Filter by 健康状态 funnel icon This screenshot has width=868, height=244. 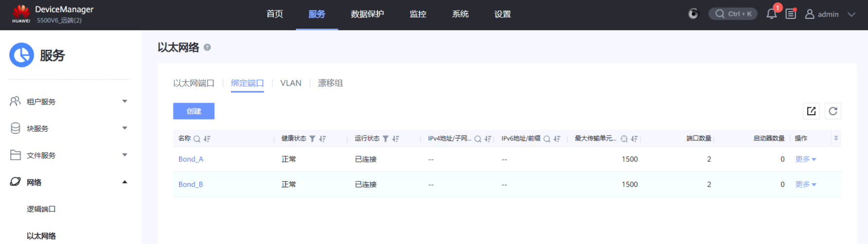[x=312, y=139]
